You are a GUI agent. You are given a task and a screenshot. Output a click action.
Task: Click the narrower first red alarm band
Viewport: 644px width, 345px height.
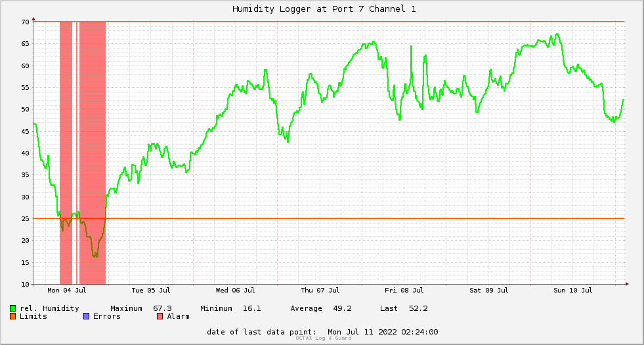(66, 153)
